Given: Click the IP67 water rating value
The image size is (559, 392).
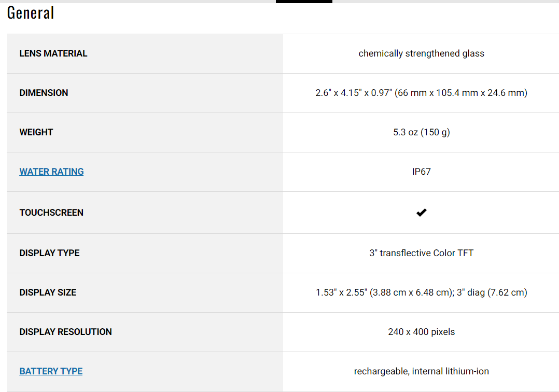Looking at the screenshot, I should pos(422,172).
